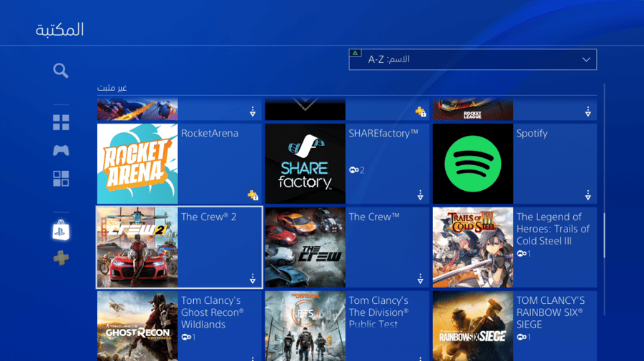Click download arrow icon on The Crew 2 tile

(x=253, y=279)
